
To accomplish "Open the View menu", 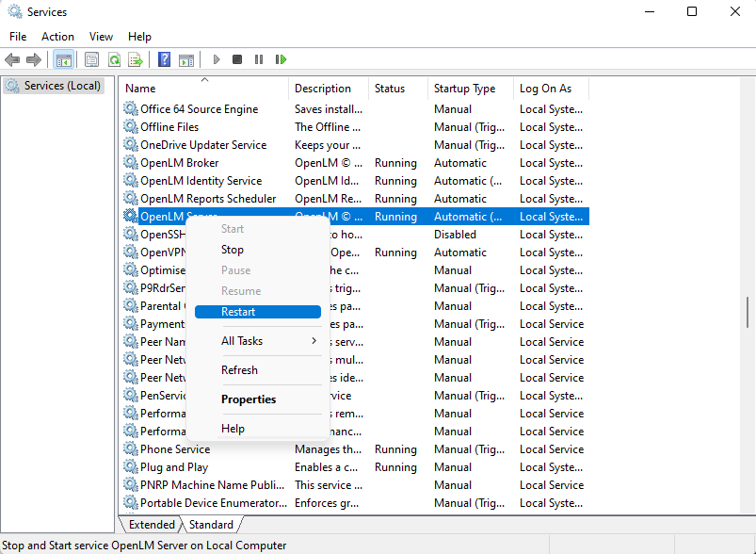I will click(x=101, y=37).
